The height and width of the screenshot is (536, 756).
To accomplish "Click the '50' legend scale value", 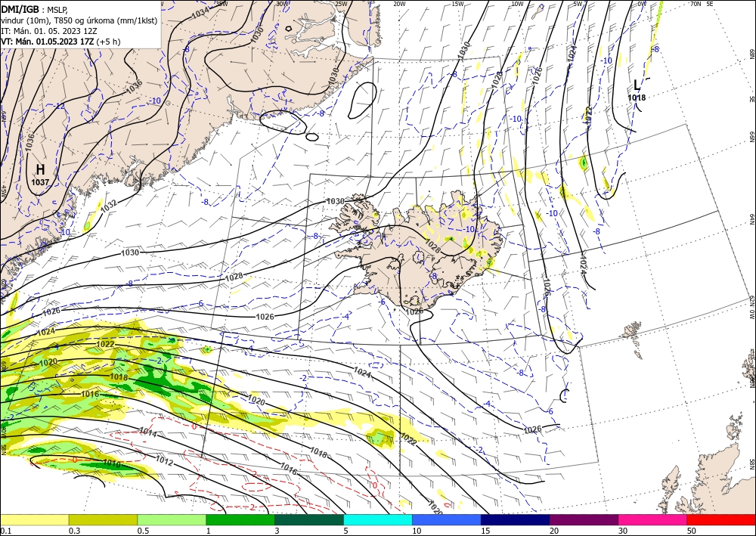I will coord(692,531).
